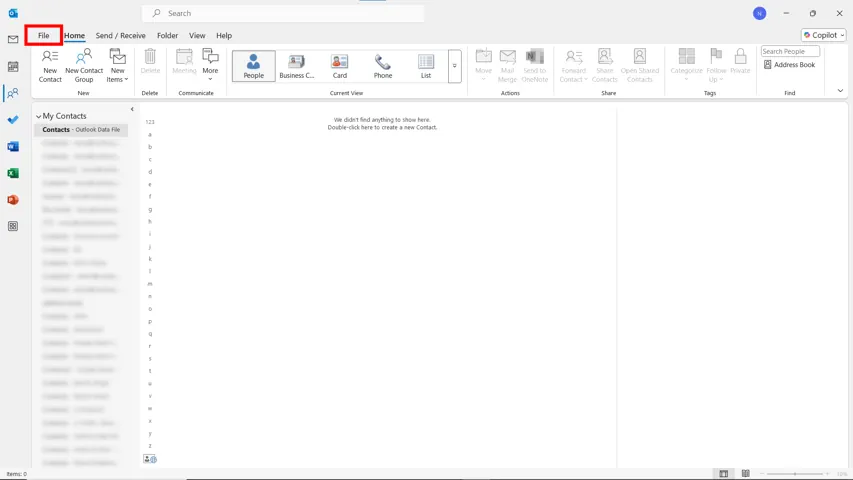853x480 pixels.
Task: Open To Do in the sidebar
Action: [x=13, y=120]
